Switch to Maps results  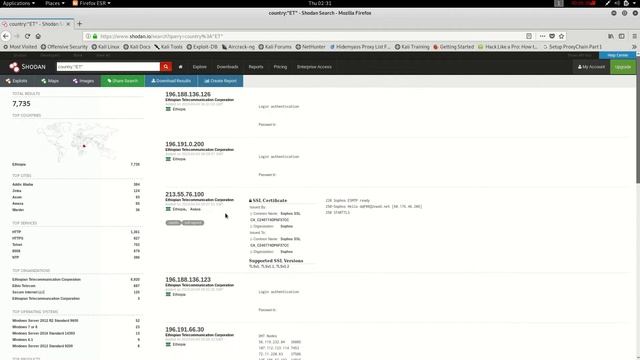(50, 81)
